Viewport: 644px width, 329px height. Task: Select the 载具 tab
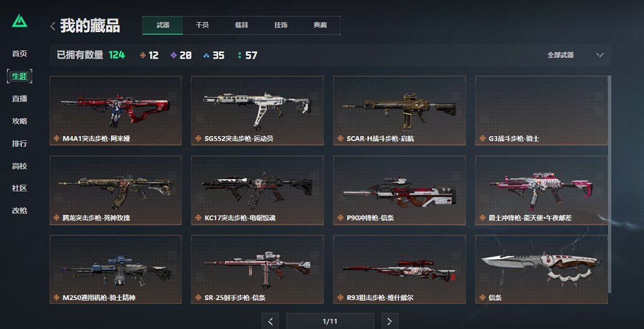(x=242, y=25)
